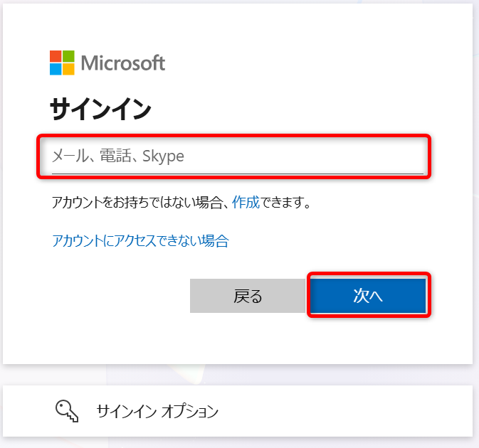Open the 作成 account creation link
Image resolution: width=479 pixels, height=448 pixels.
(x=246, y=202)
